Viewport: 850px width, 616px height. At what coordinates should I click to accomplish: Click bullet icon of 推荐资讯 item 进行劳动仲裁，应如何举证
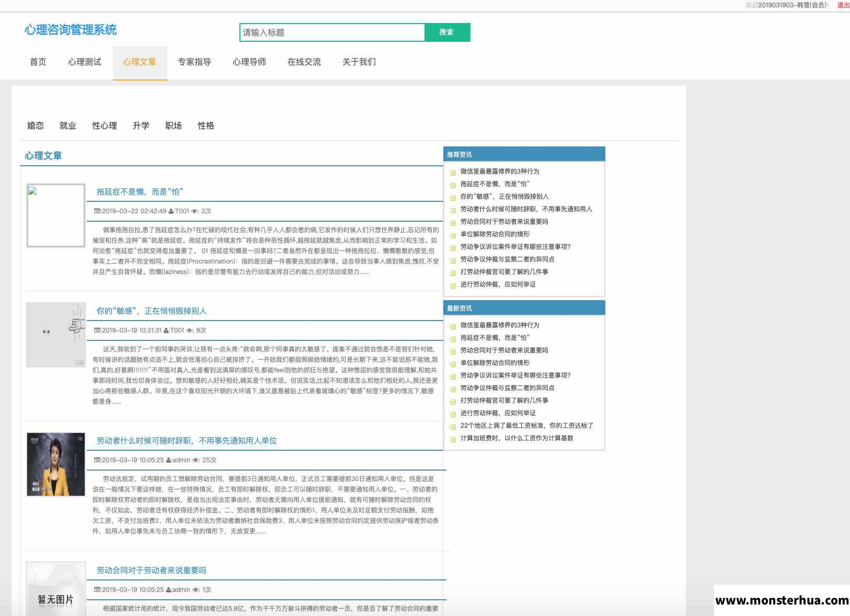click(453, 286)
